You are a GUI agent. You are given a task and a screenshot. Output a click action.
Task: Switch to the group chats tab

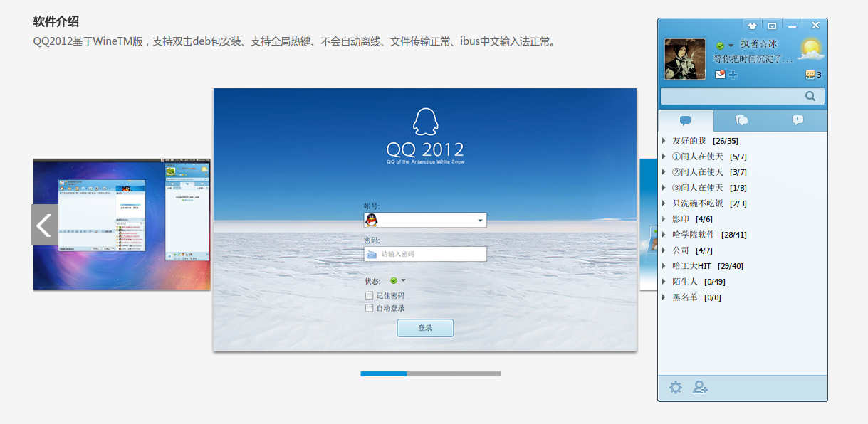coord(742,120)
